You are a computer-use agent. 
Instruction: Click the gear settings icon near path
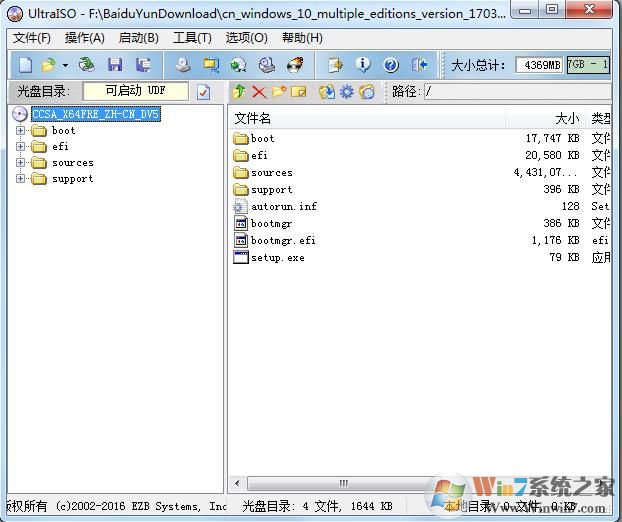click(347, 92)
